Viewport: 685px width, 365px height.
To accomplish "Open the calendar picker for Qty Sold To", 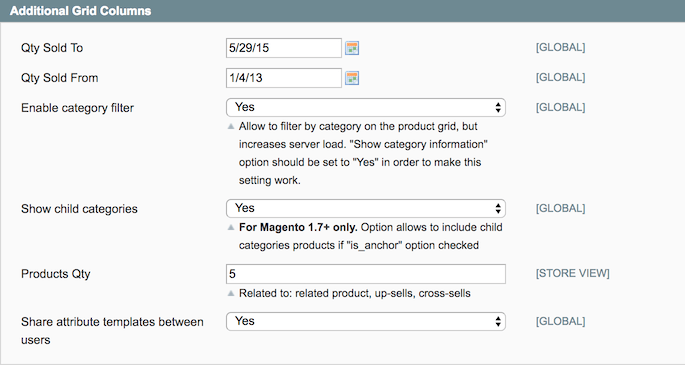I will point(352,48).
